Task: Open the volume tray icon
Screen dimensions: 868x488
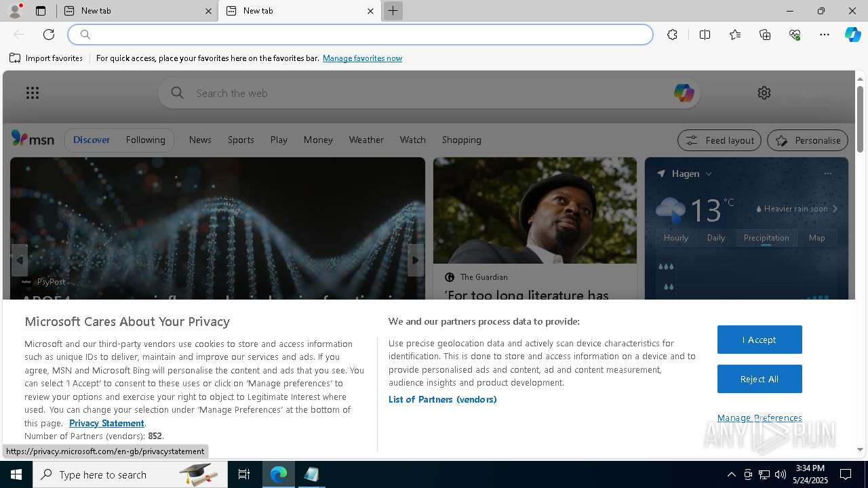Action: click(x=781, y=474)
